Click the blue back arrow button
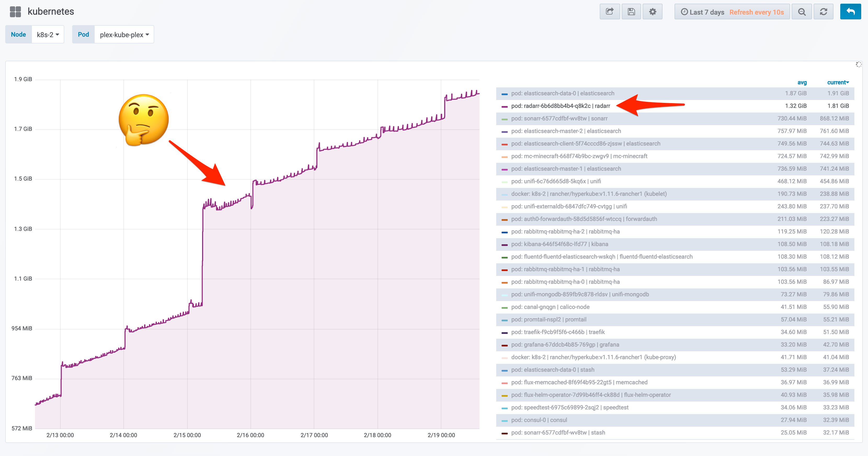Viewport: 868px width, 456px height. coord(850,12)
